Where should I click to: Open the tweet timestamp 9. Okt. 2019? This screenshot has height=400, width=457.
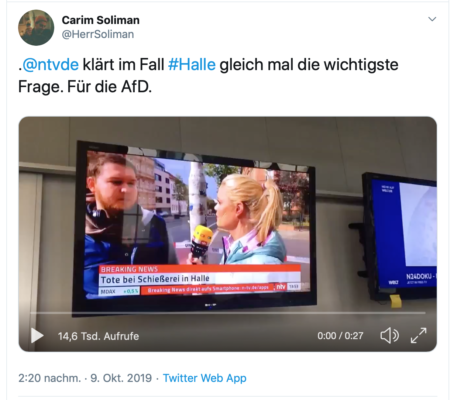pos(121,378)
